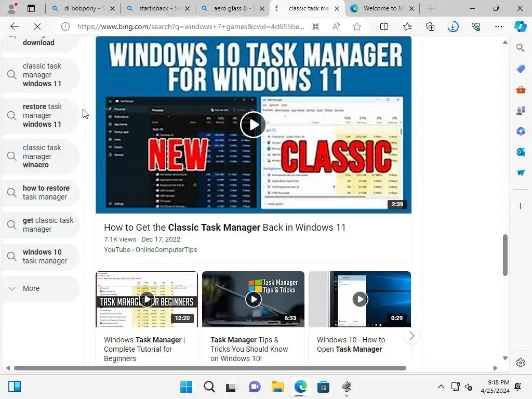Open Collections panel
The height and width of the screenshot is (399, 532).
(430, 26)
